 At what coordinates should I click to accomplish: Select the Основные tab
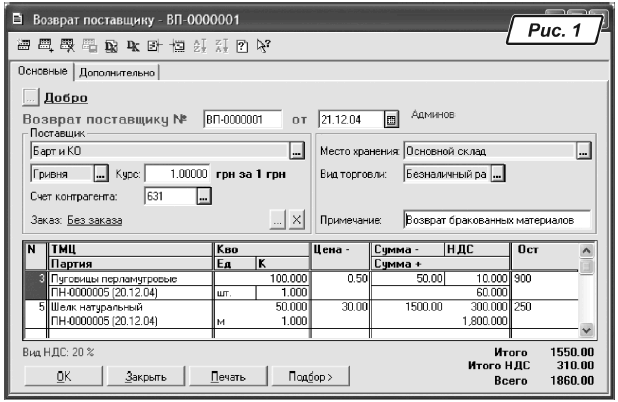tap(42, 72)
